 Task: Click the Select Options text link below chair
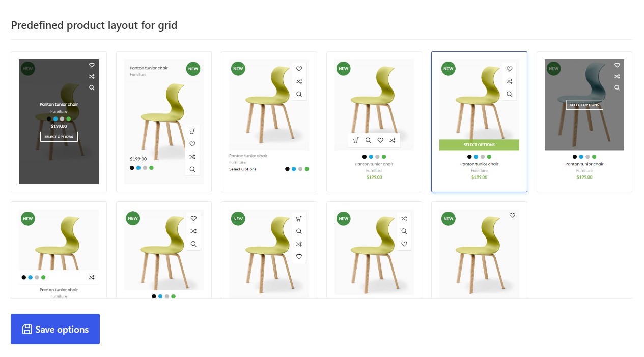point(243,169)
